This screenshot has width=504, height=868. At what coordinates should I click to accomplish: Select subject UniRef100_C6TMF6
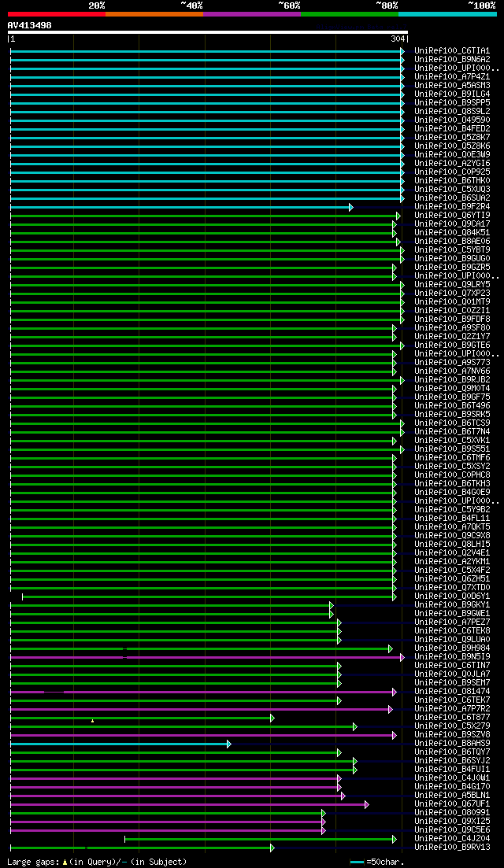(x=452, y=458)
